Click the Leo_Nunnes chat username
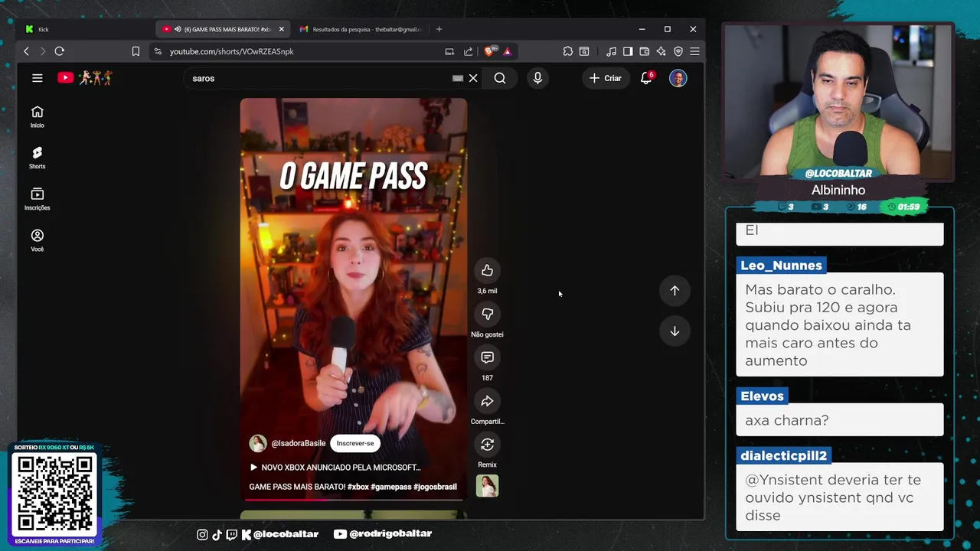 (x=781, y=266)
